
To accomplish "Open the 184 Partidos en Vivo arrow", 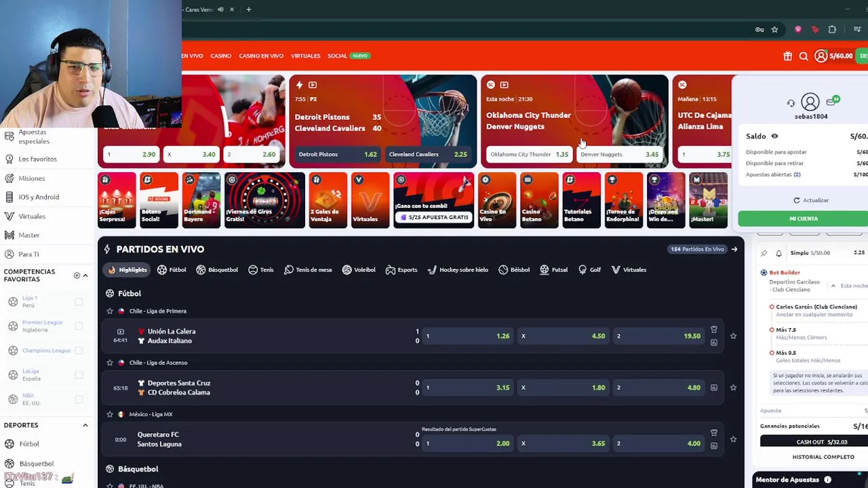I will pyautogui.click(x=734, y=249).
